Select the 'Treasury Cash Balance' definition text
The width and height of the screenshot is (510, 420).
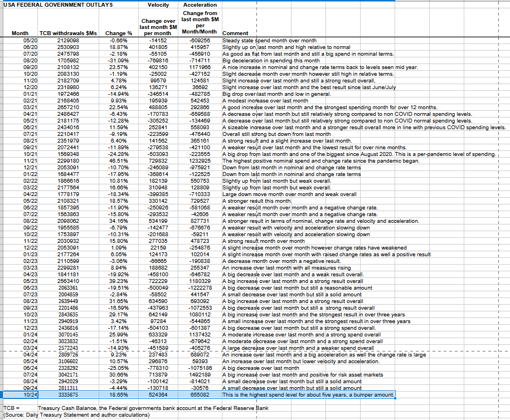coord(153,408)
